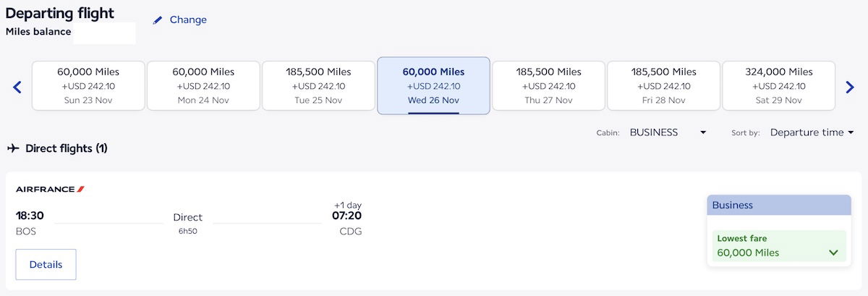Click the Air France logo

tap(51, 189)
